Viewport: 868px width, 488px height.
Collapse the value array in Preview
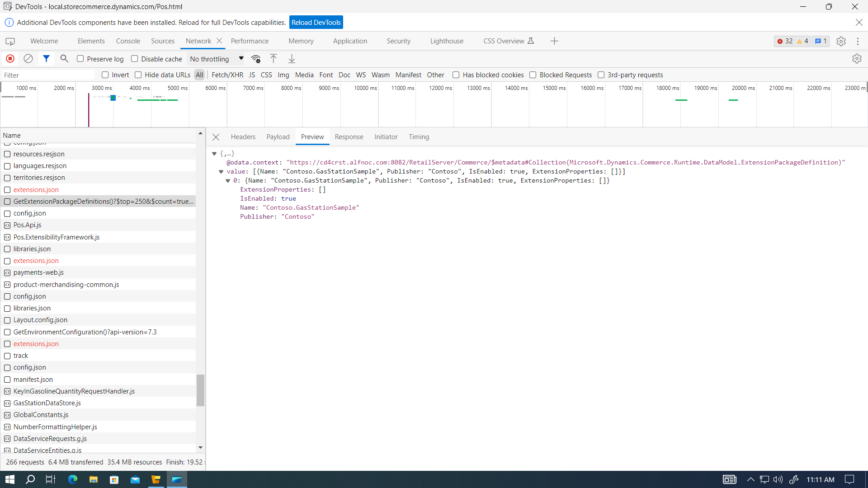221,171
